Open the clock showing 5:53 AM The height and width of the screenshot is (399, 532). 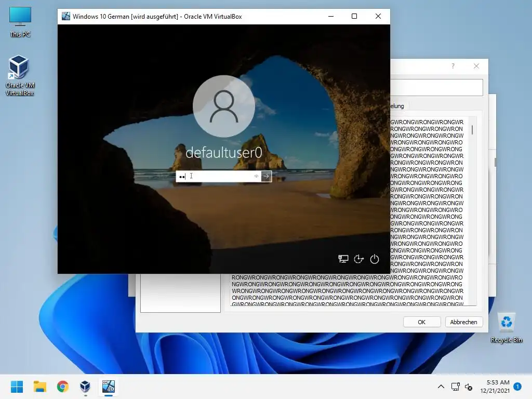(x=495, y=387)
